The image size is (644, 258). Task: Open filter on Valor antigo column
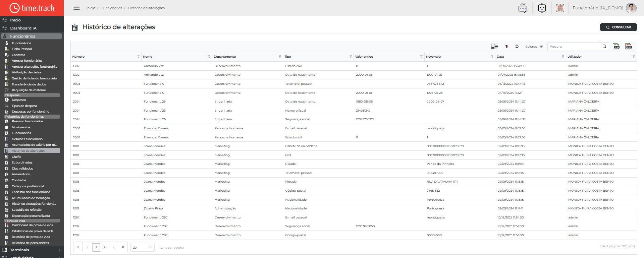[421, 57]
